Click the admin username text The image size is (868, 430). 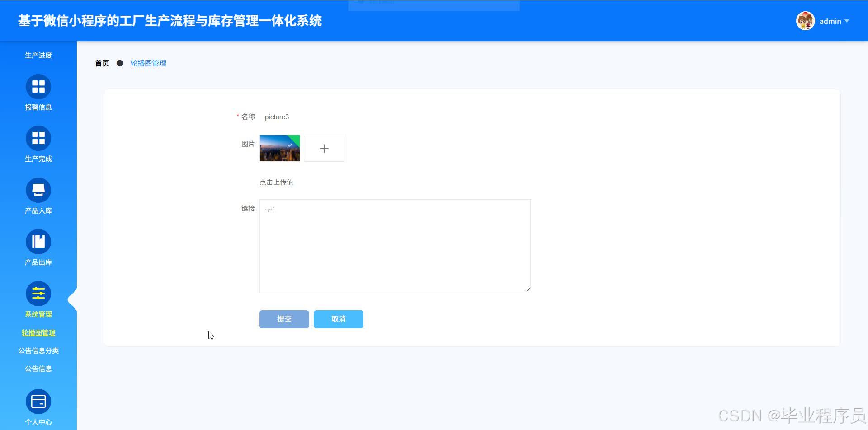(830, 21)
